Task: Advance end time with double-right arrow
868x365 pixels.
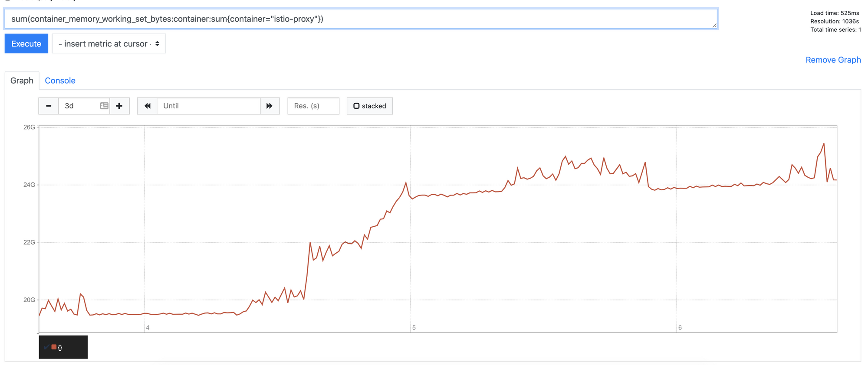Action: tap(270, 106)
